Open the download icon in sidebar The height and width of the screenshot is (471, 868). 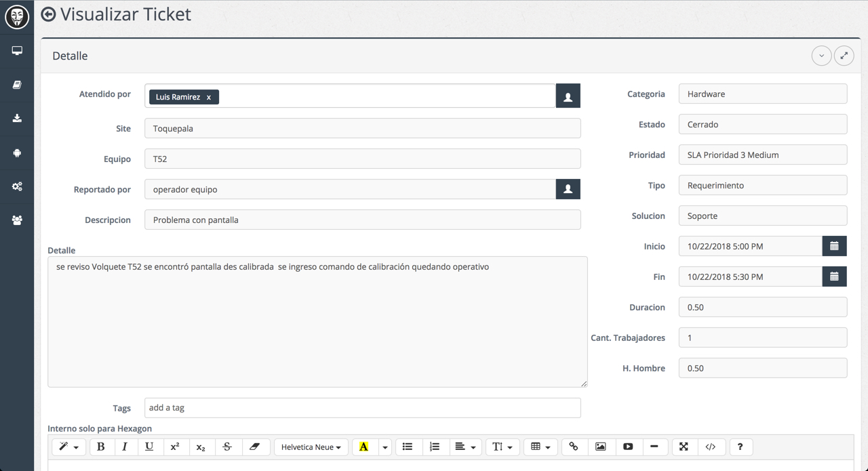tap(17, 119)
